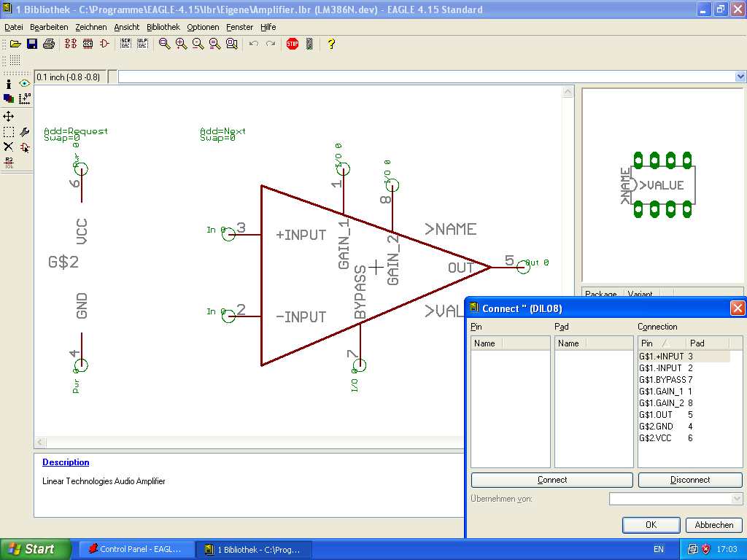The width and height of the screenshot is (747, 560).
Task: Confirm the Connect dialog with OK
Action: (x=651, y=525)
